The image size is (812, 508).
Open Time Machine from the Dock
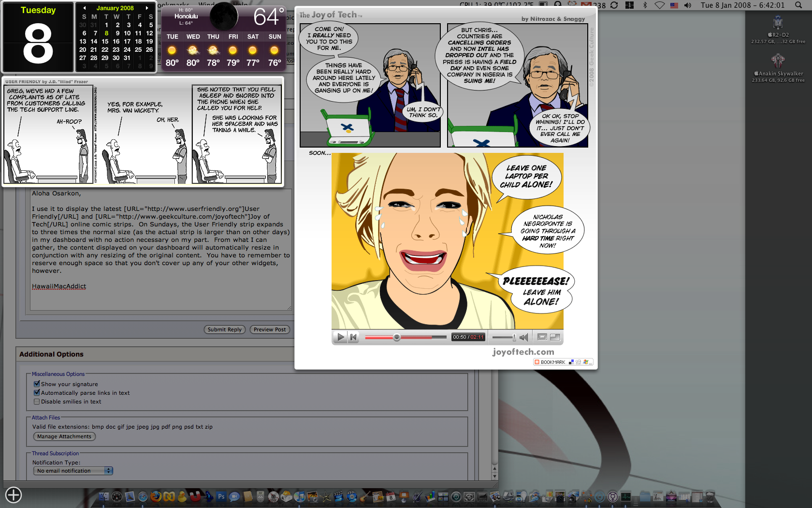click(x=456, y=497)
